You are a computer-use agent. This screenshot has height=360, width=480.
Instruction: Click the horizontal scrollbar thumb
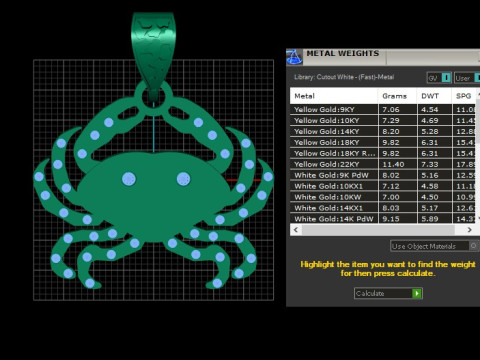click(x=378, y=230)
